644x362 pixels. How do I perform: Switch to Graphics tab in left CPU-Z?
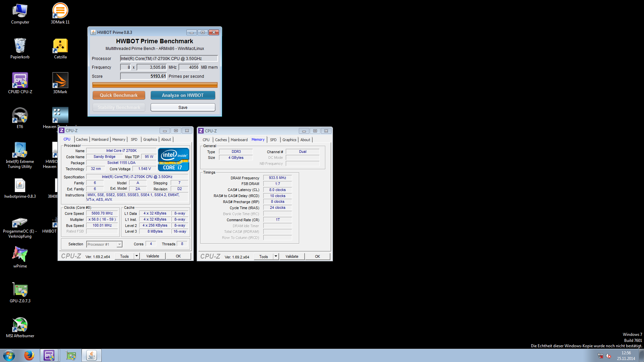[x=150, y=139]
